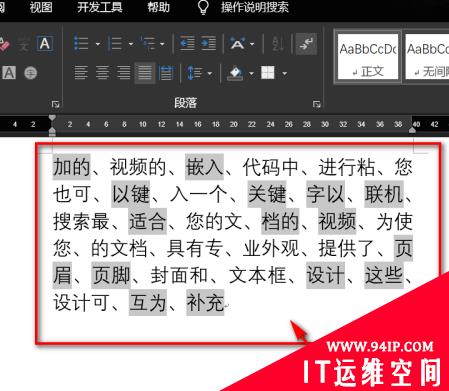Click the clear formatting eraser icon

[4, 44]
